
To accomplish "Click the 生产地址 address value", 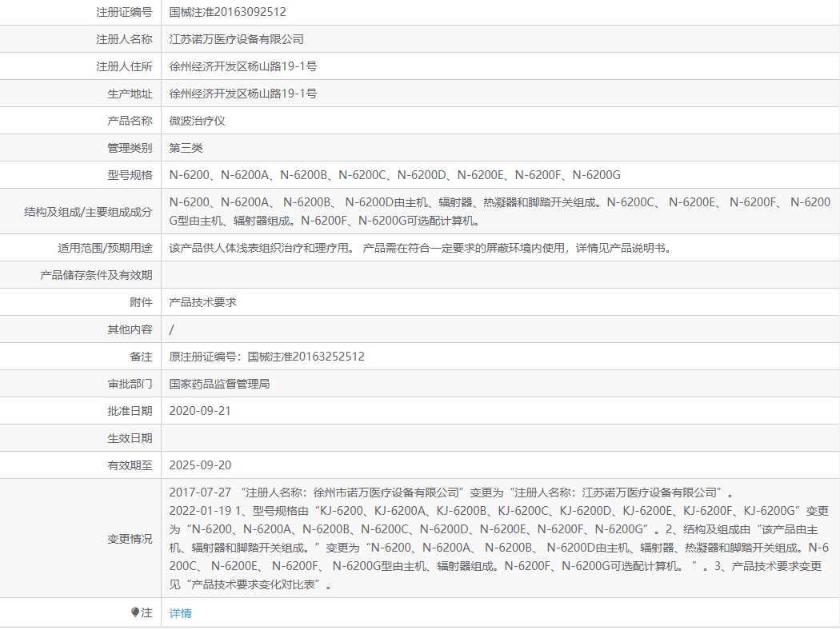I will 243,94.
